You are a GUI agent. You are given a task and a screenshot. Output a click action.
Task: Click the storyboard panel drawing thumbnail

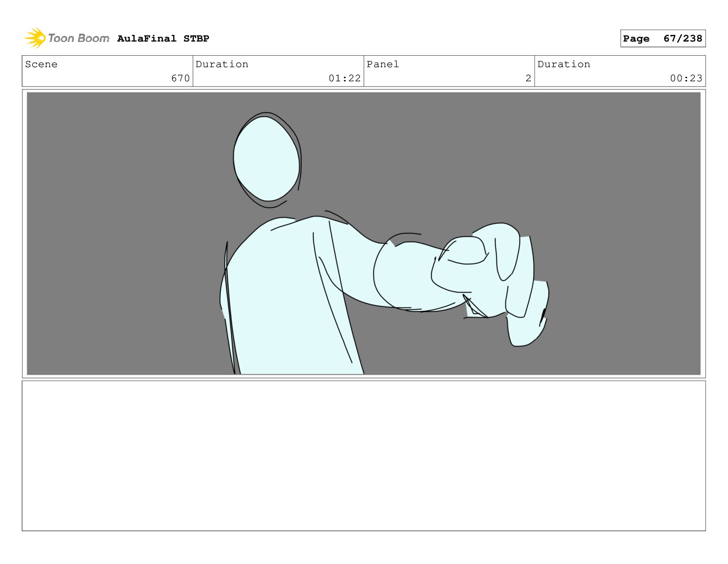(x=364, y=233)
